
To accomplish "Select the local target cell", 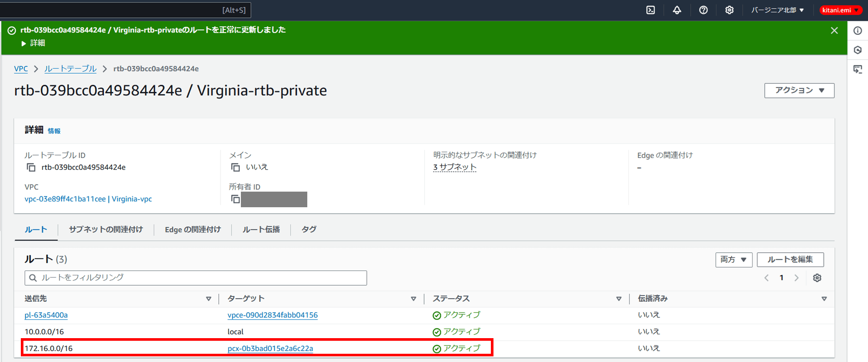I will click(236, 332).
